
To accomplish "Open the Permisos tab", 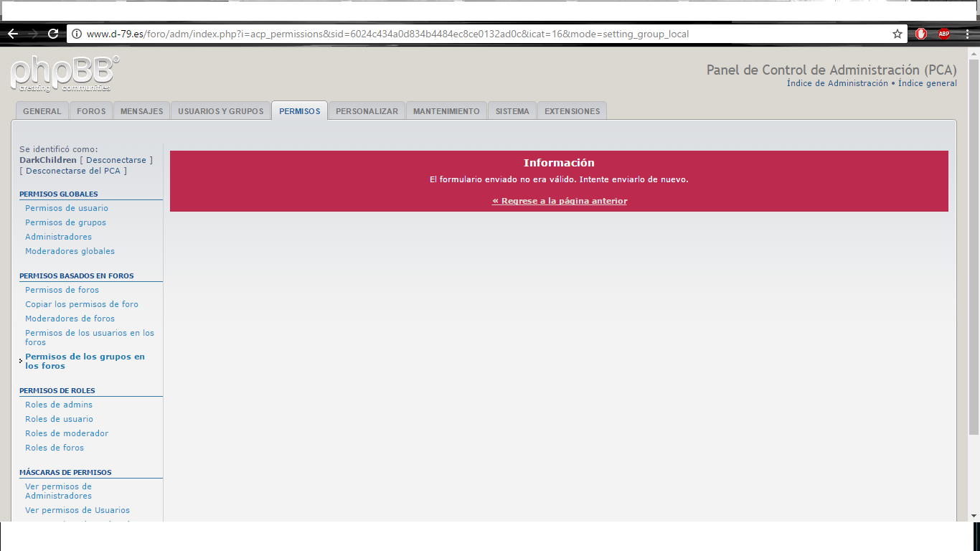I will coord(299,111).
